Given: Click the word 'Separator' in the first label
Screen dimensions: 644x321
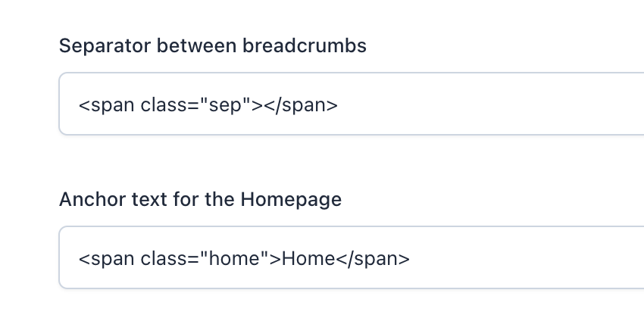Looking at the screenshot, I should point(105,46).
